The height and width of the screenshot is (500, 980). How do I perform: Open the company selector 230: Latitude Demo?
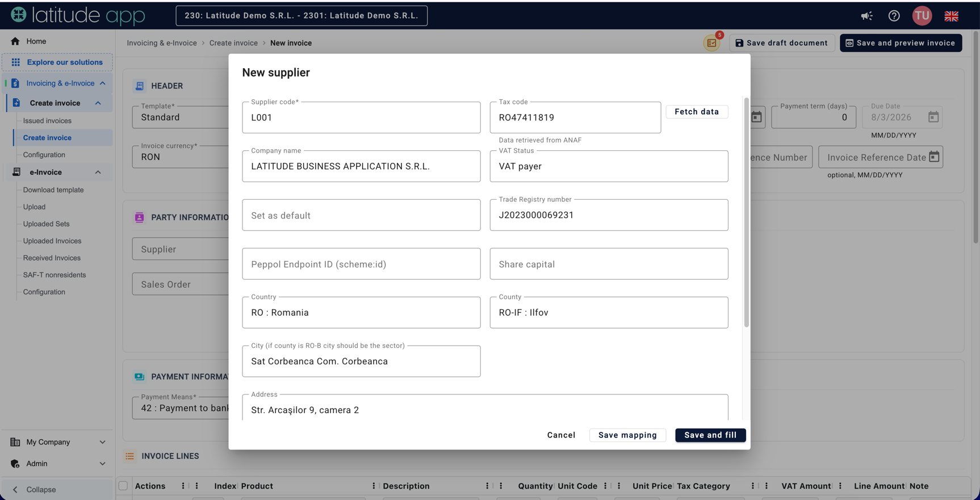click(301, 16)
